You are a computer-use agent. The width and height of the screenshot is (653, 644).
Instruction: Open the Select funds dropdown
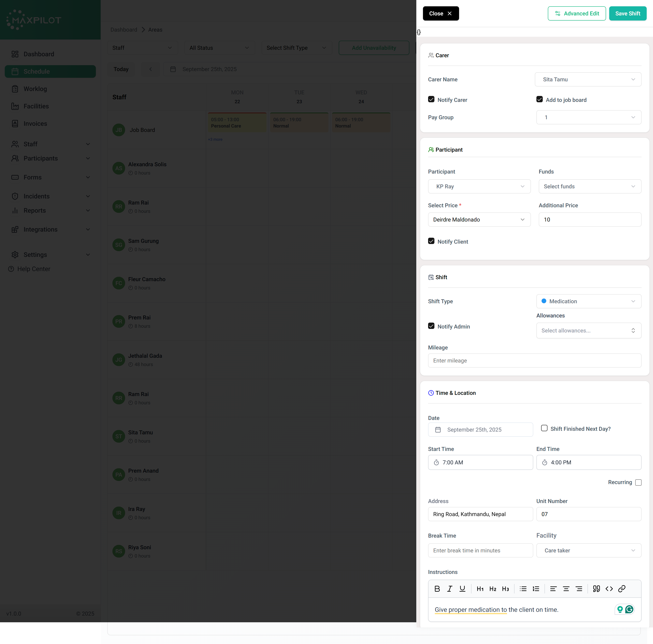pos(589,186)
